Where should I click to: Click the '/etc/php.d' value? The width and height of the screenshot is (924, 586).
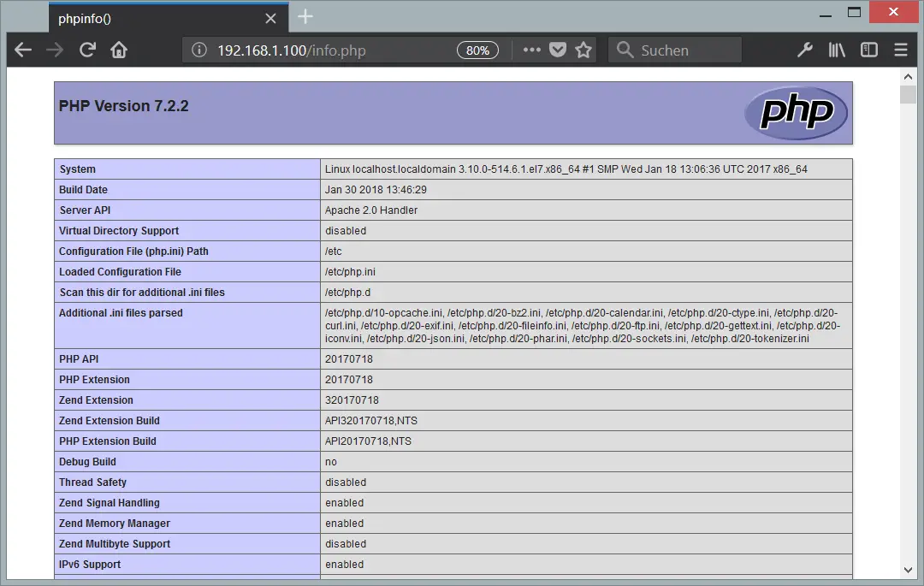(347, 293)
